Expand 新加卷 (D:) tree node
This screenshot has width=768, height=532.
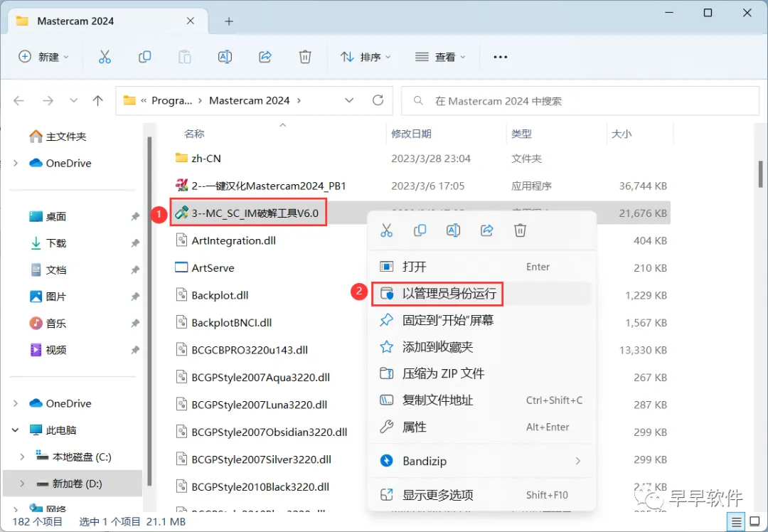click(22, 484)
